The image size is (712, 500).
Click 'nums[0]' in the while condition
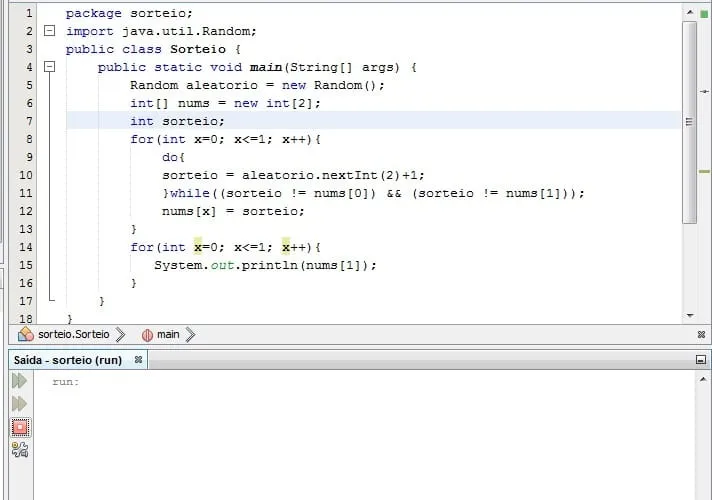pos(341,193)
